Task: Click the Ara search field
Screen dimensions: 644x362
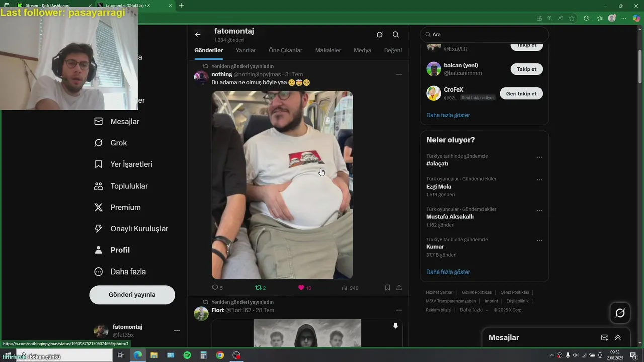Action: pos(485,35)
